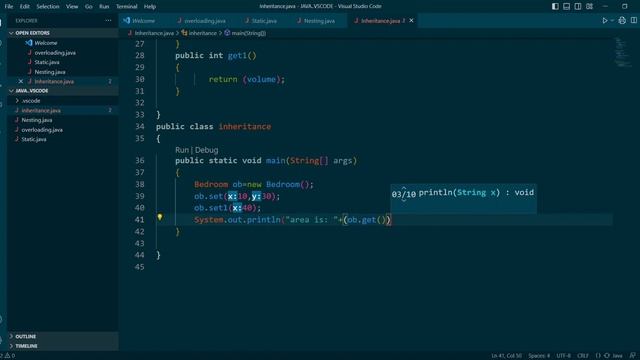Click Run code lens above main
640x360 pixels.
182,150
